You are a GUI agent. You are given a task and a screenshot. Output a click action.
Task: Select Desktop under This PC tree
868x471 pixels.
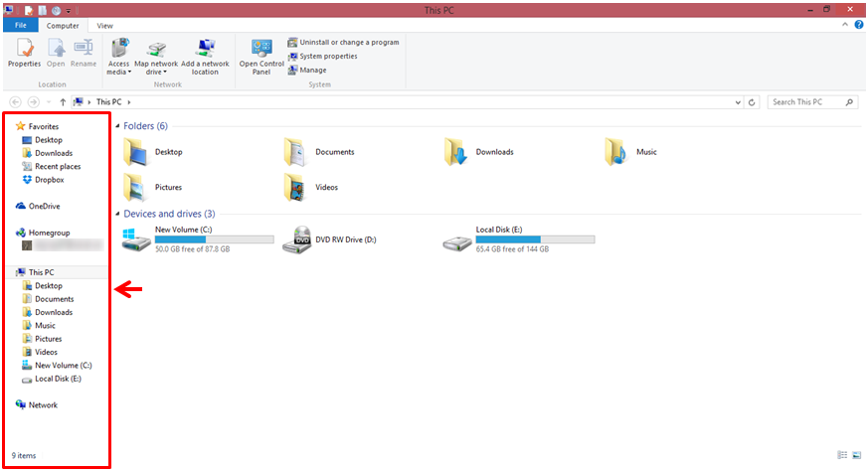[x=42, y=285]
